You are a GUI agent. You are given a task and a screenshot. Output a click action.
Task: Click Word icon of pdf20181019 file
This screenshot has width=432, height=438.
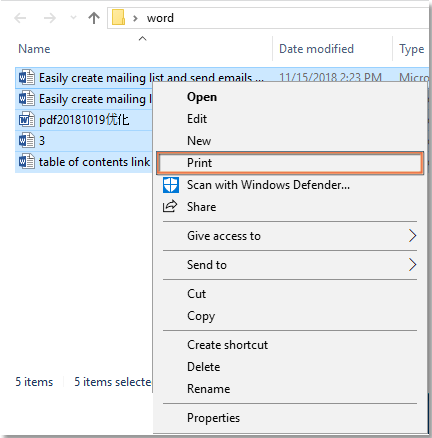click(26, 119)
